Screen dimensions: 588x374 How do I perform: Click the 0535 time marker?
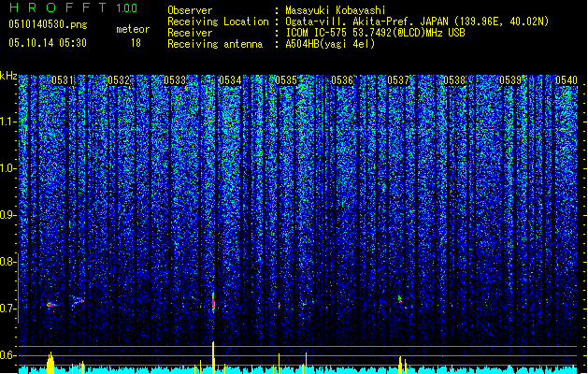pos(286,80)
